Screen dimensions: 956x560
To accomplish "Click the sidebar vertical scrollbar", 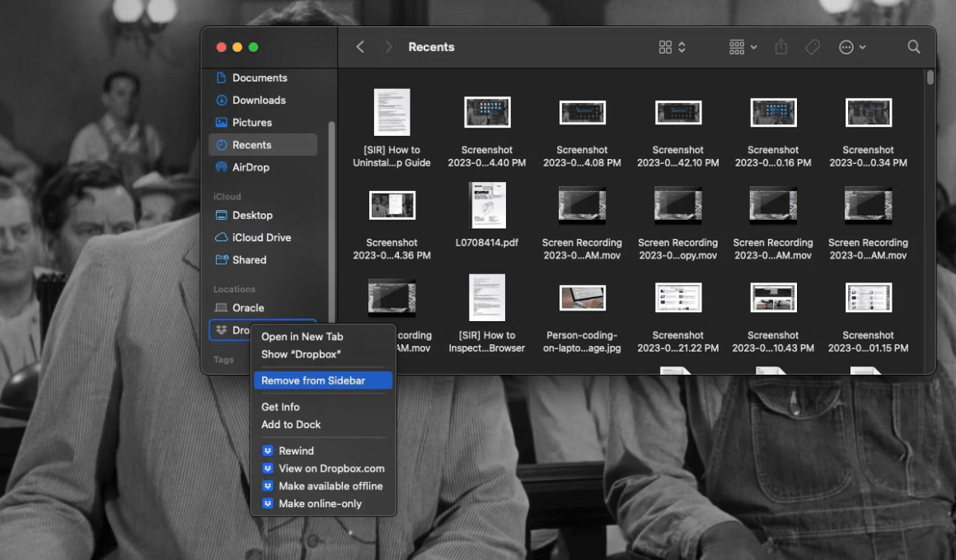I will point(331,222).
